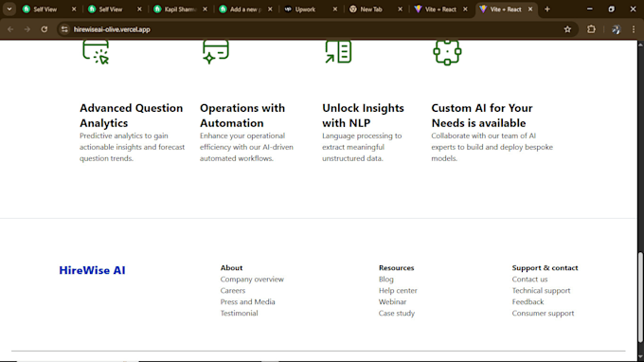This screenshot has height=362, width=644.
Task: Open the Contact us link
Action: coord(529,279)
